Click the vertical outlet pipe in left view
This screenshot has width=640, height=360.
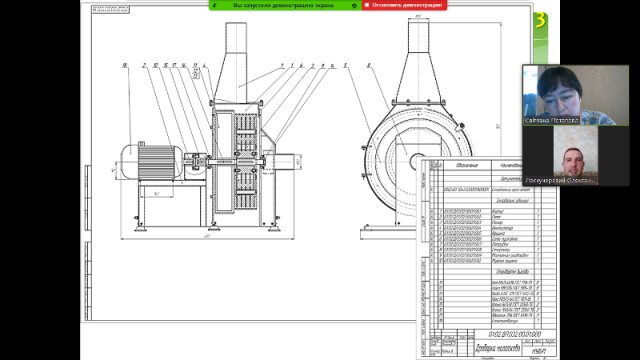236,62
